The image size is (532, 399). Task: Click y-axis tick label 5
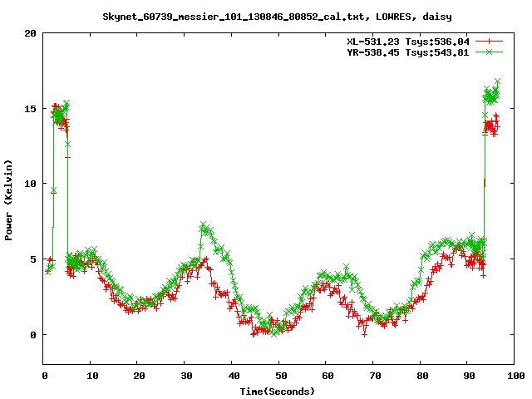(33, 259)
